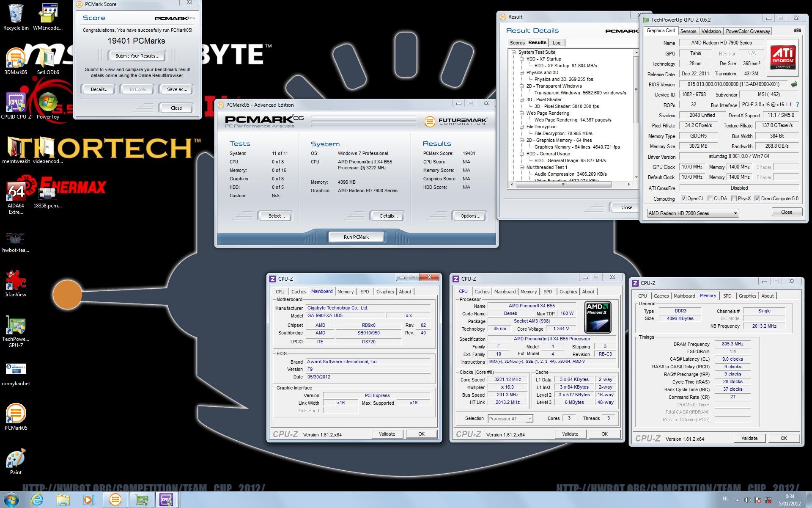This screenshot has width=812, height=508.
Task: Launch the TechPowerUp GPU-Z desktop shortcut
Action: click(x=16, y=332)
